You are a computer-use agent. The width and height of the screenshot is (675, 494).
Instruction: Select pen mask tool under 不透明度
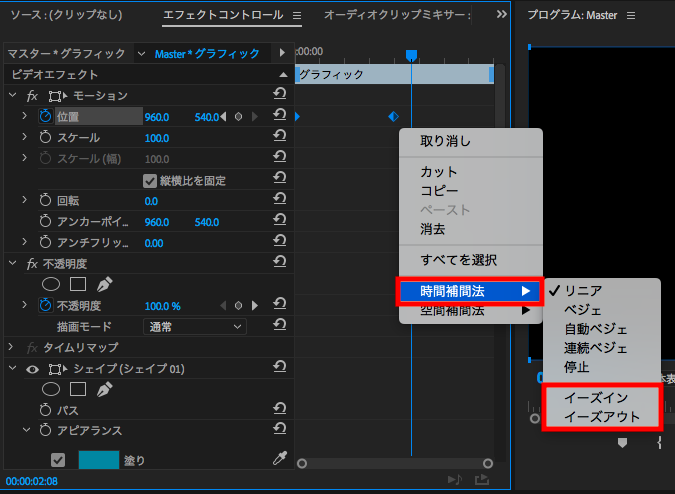(105, 284)
